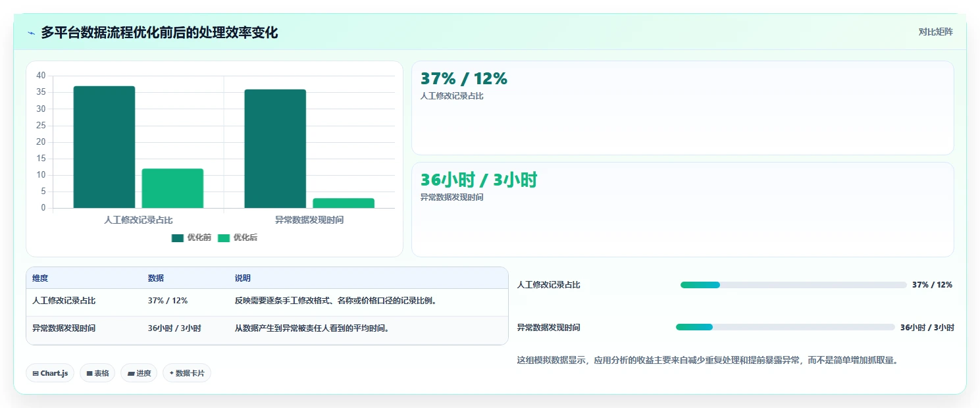The image size is (980, 408).
Task: Click the description starting 从数据产生到异常
Action: pos(313,328)
